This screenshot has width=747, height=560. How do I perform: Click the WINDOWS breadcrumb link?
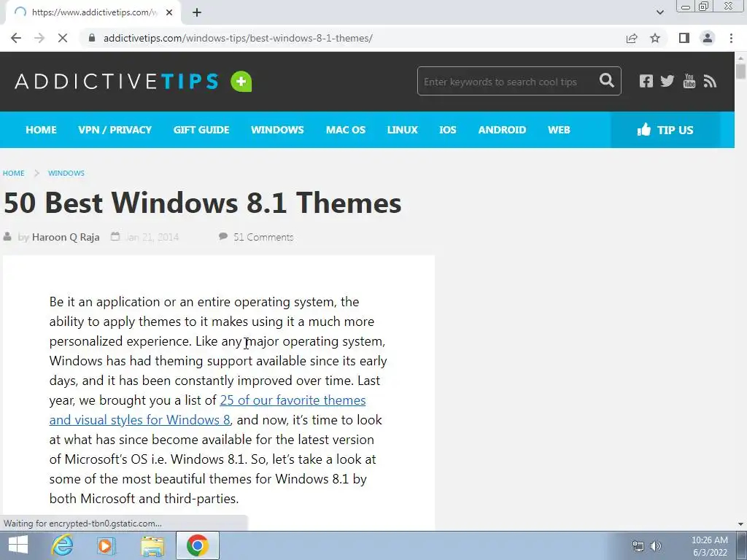66,174
